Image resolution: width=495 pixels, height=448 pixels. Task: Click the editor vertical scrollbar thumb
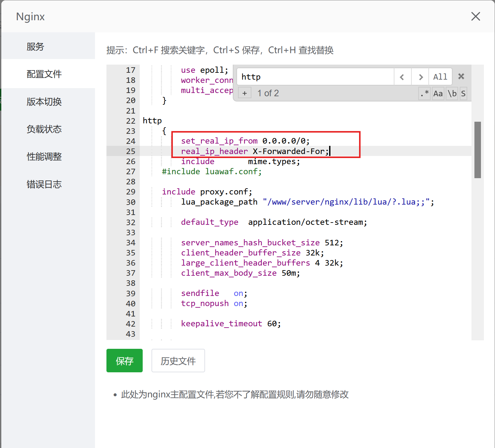click(x=478, y=150)
